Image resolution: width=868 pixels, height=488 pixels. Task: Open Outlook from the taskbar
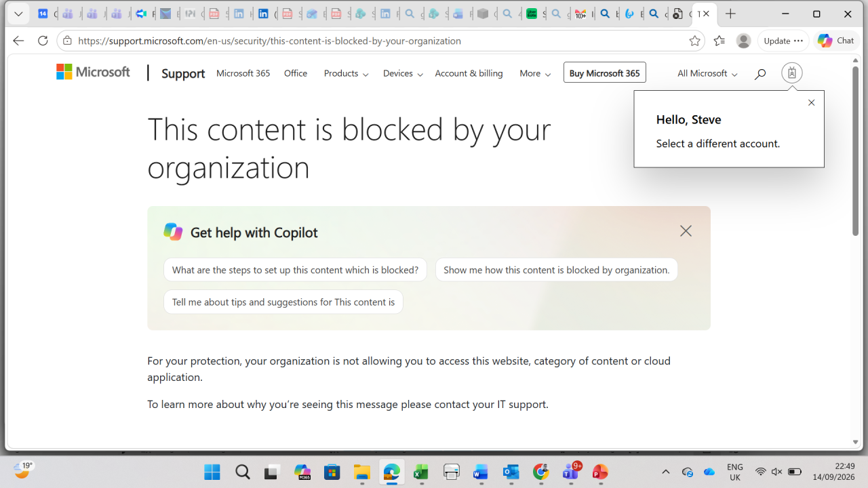click(x=511, y=472)
